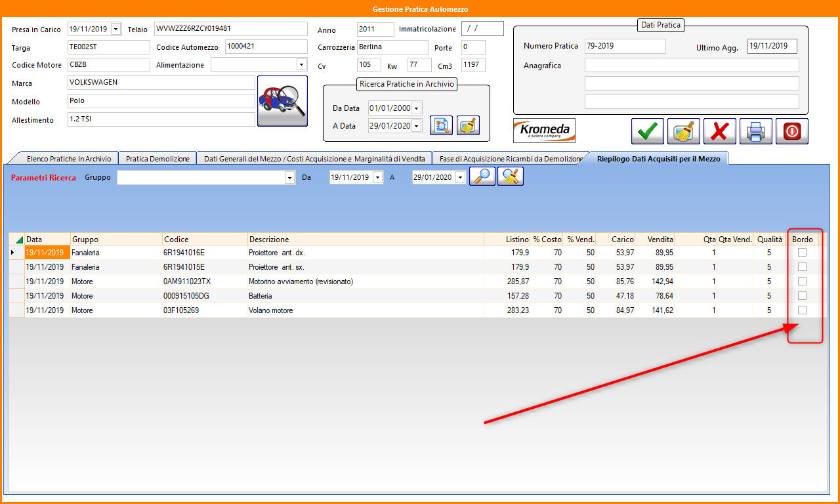Open the Da Data archive date dropdown
The width and height of the screenshot is (840, 504).
[416, 108]
